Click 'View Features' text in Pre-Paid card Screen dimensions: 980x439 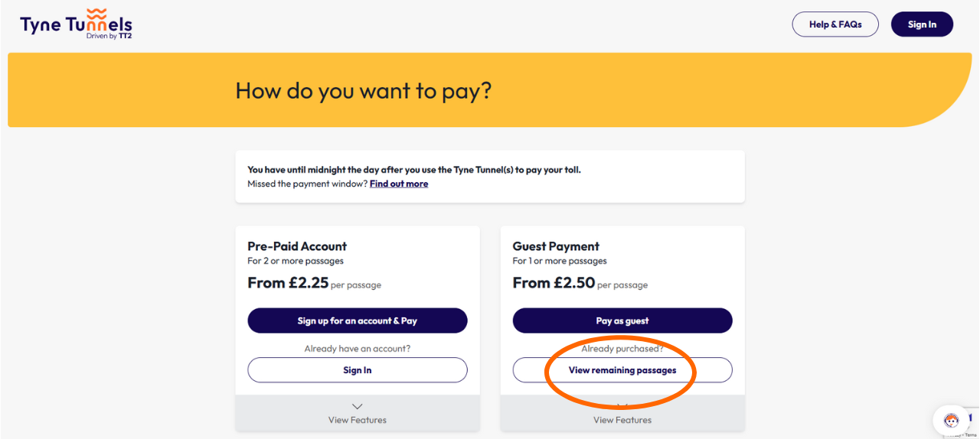click(x=357, y=420)
